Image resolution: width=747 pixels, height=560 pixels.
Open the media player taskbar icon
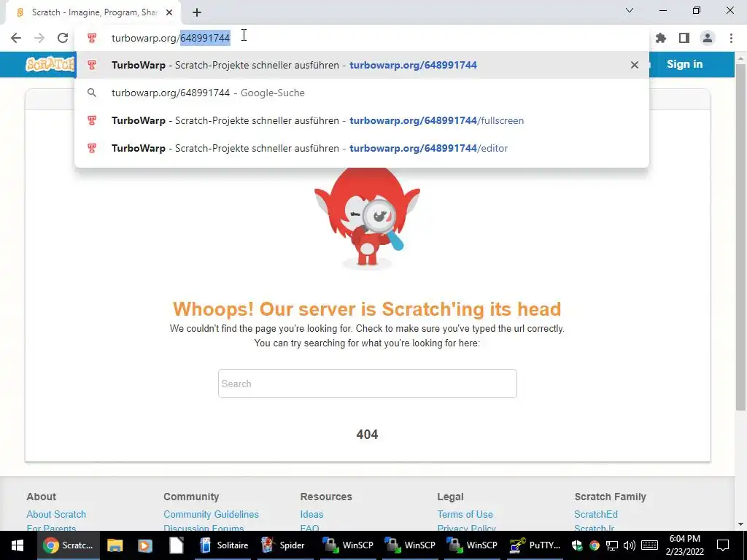(x=145, y=545)
